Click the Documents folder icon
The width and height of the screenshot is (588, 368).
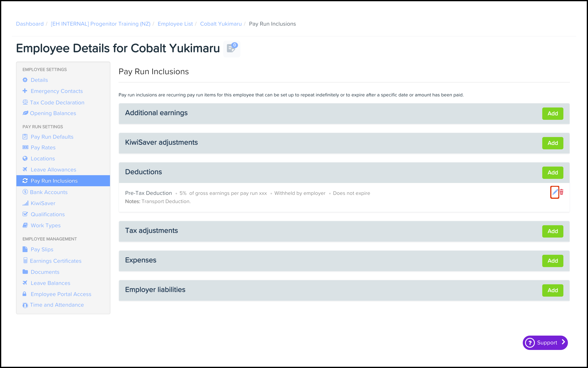[x=25, y=272]
